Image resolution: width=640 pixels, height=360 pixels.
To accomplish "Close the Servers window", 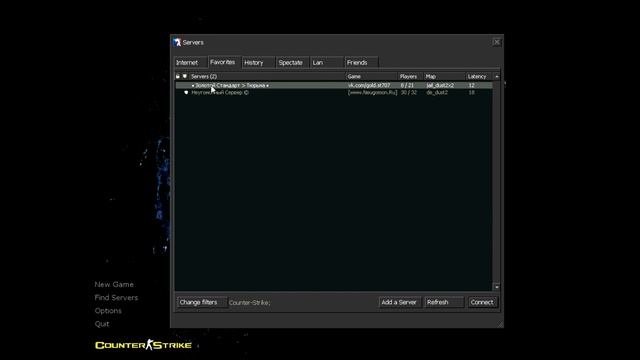I will pos(497,42).
